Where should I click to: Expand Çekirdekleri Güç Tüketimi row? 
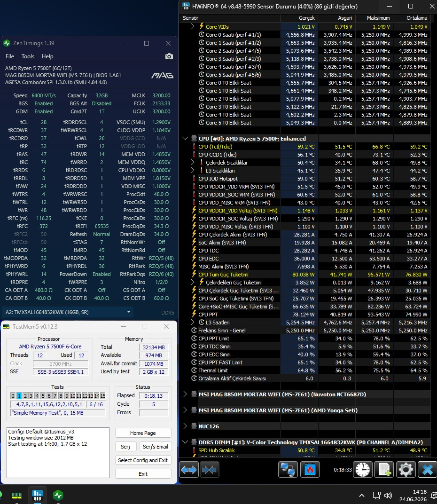[x=193, y=282]
